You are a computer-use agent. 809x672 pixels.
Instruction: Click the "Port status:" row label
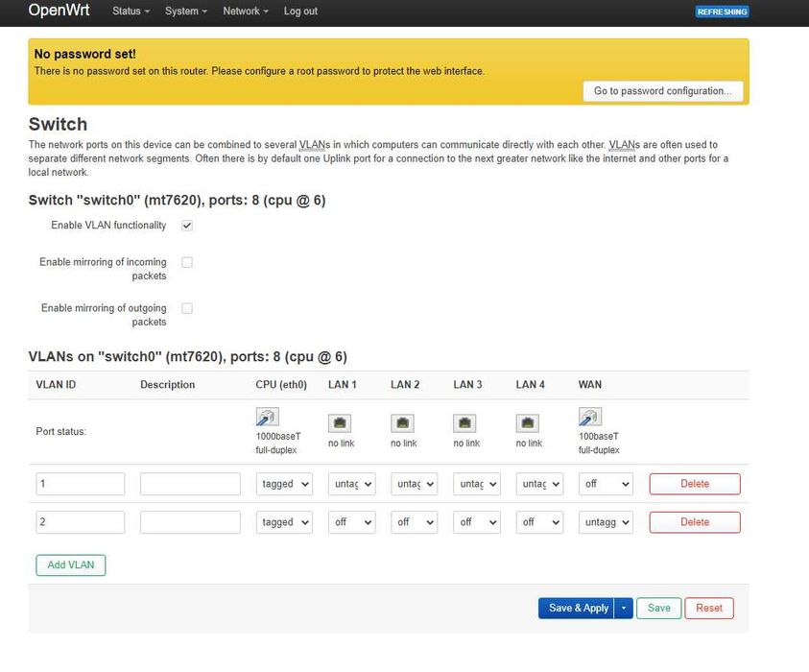pyautogui.click(x=60, y=432)
